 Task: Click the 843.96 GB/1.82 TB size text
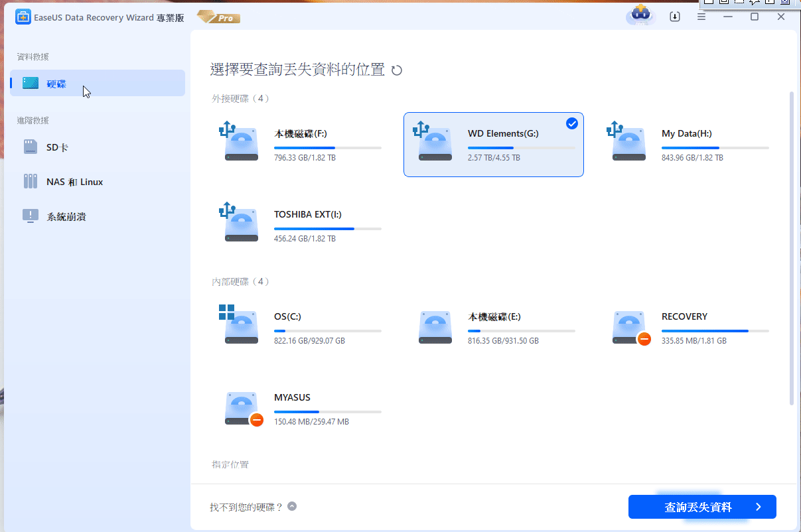[692, 158]
